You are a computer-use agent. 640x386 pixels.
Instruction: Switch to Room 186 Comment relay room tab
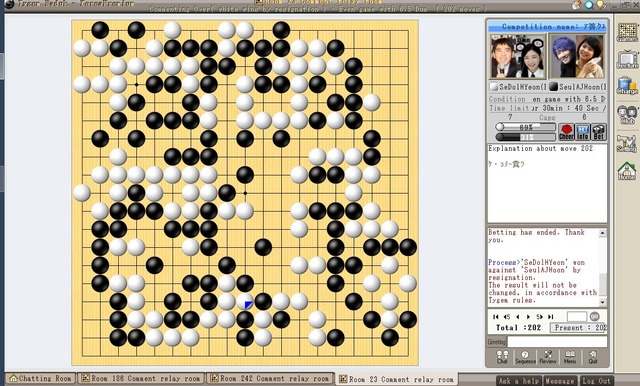click(x=141, y=378)
